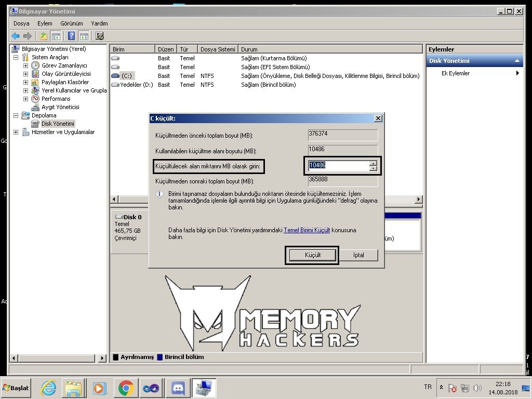Click the İptal button

(358, 255)
